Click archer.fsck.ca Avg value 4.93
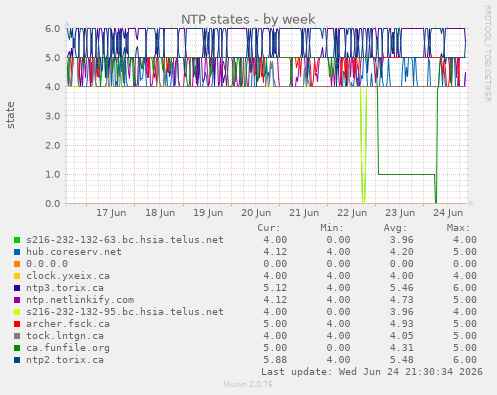This screenshot has height=395, width=497. 401,324
